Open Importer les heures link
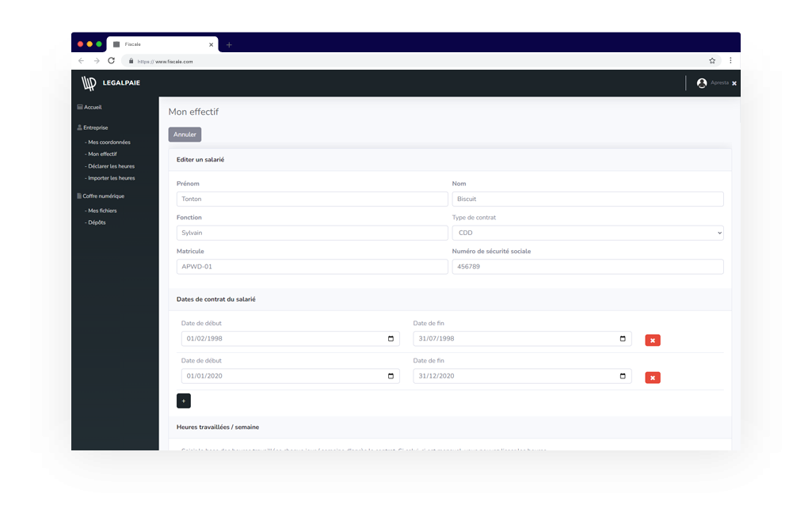The image size is (812, 524). point(111,178)
